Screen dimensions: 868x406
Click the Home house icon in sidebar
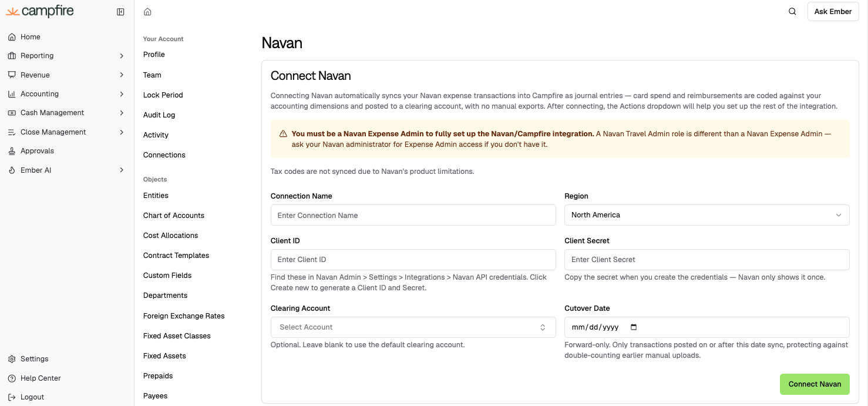pos(12,37)
